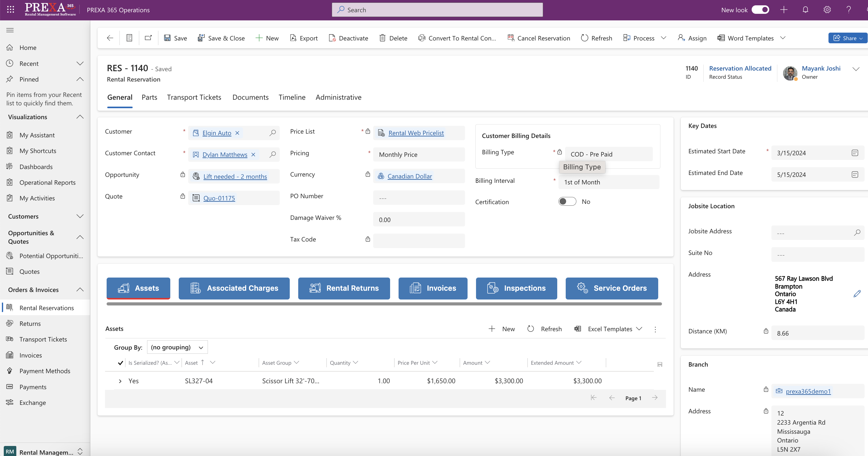Viewport: 868px width, 456px height.
Task: Open the notifications bell icon
Action: tap(805, 10)
